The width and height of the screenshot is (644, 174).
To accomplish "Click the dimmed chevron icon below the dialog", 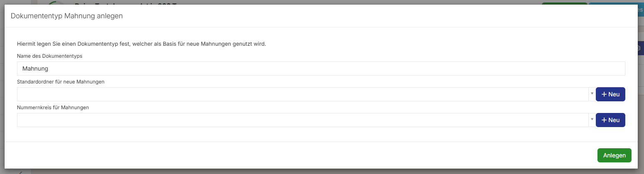I will [x=21, y=172].
